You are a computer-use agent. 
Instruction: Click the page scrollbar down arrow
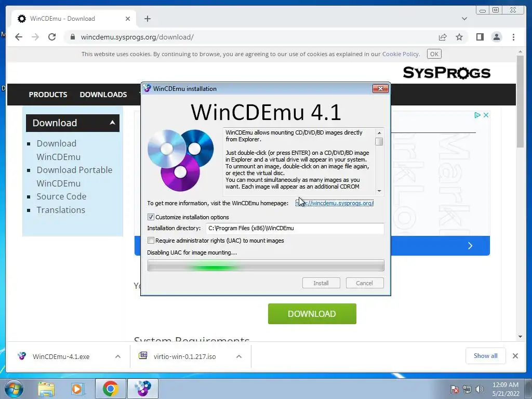[520, 337]
